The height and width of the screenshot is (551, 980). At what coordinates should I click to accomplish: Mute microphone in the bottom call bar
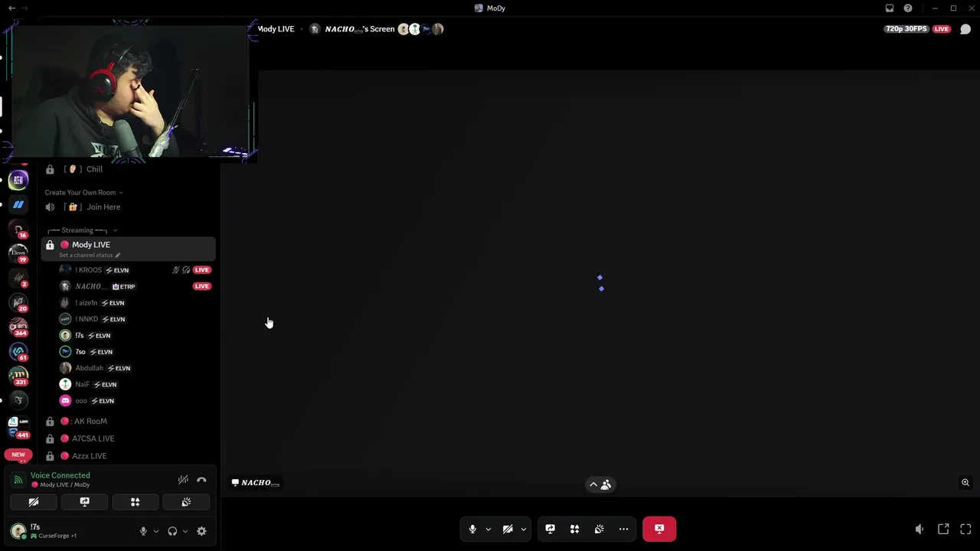click(472, 529)
